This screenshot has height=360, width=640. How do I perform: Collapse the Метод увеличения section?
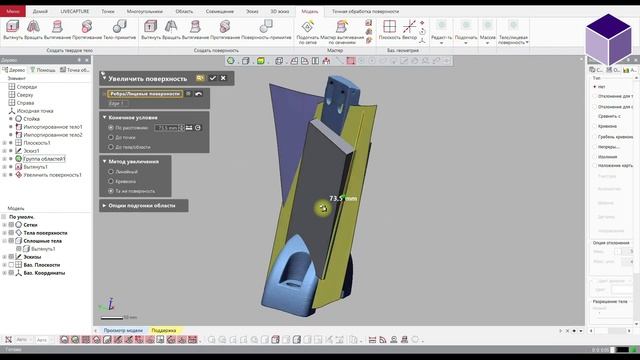click(104, 162)
